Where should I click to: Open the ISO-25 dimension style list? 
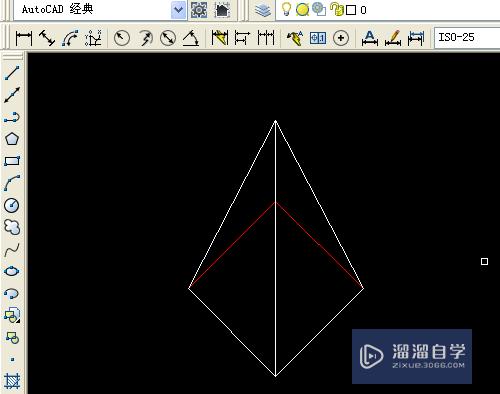click(467, 38)
